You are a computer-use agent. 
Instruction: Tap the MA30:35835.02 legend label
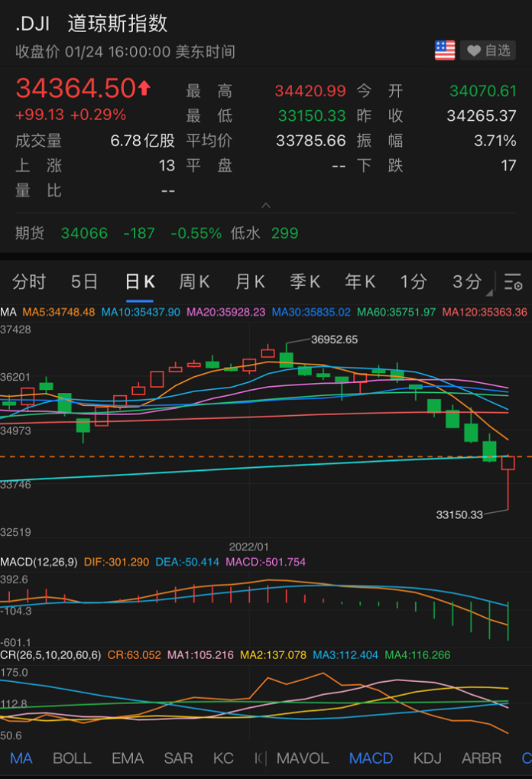(x=311, y=312)
